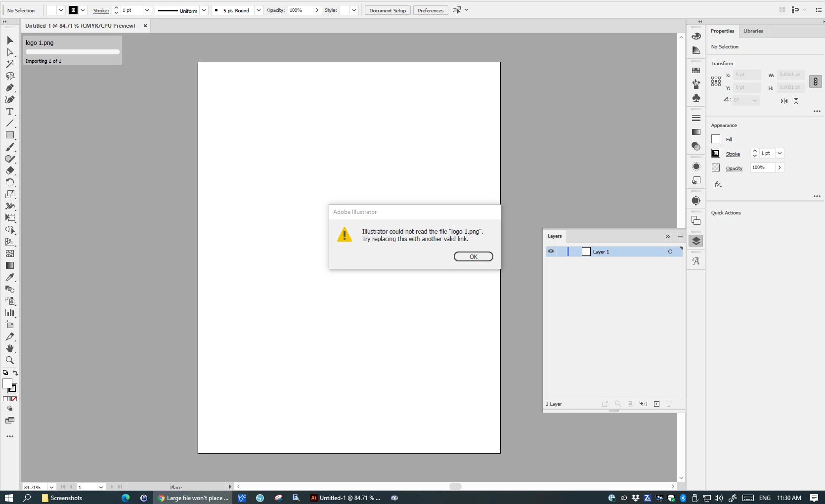Select the Selection tool arrow
Screen dimensions: 825x504
tap(10, 41)
